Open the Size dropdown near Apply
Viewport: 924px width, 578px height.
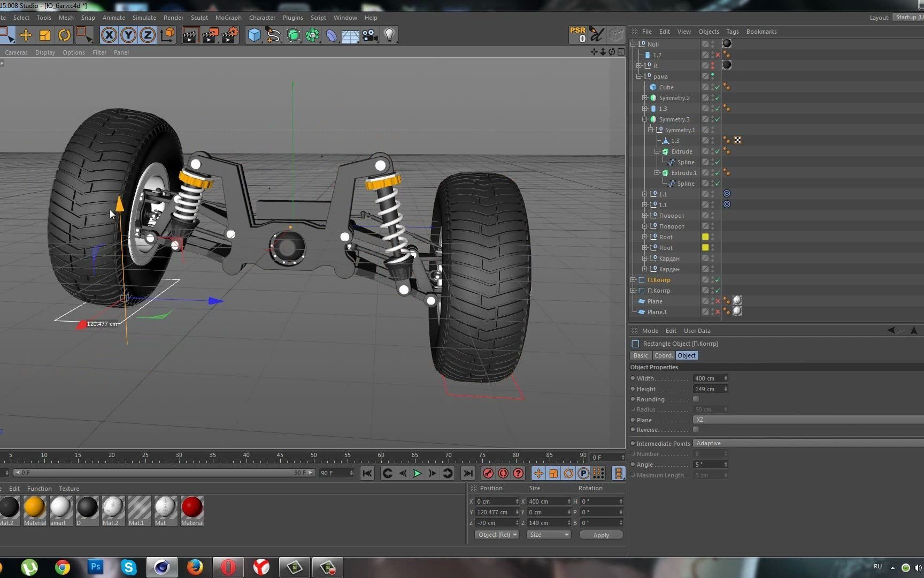pyautogui.click(x=548, y=535)
